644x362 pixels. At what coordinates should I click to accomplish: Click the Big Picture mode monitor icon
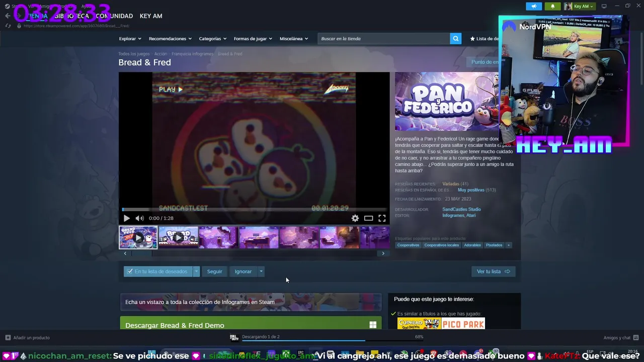(x=604, y=6)
